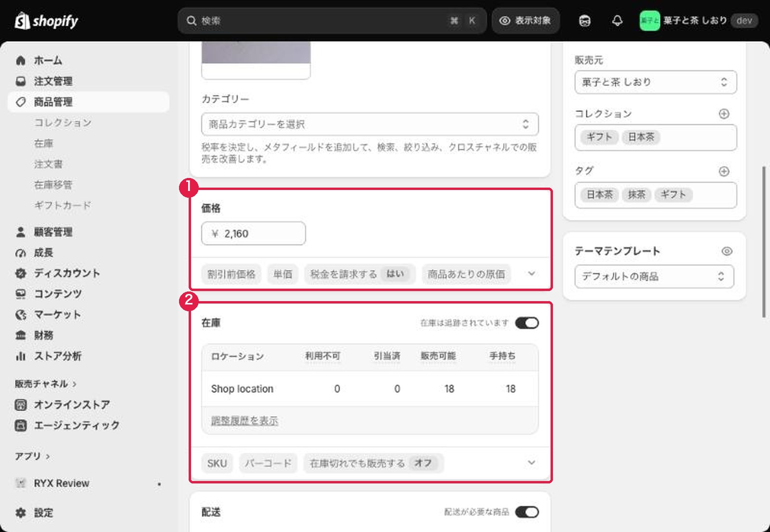Click the 成長 gauge icon

point(21,253)
